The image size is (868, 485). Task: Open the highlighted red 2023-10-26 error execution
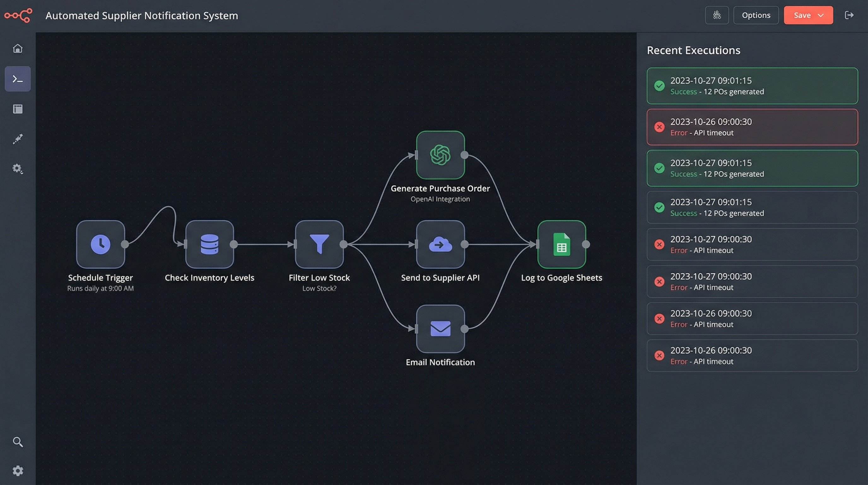pos(752,127)
